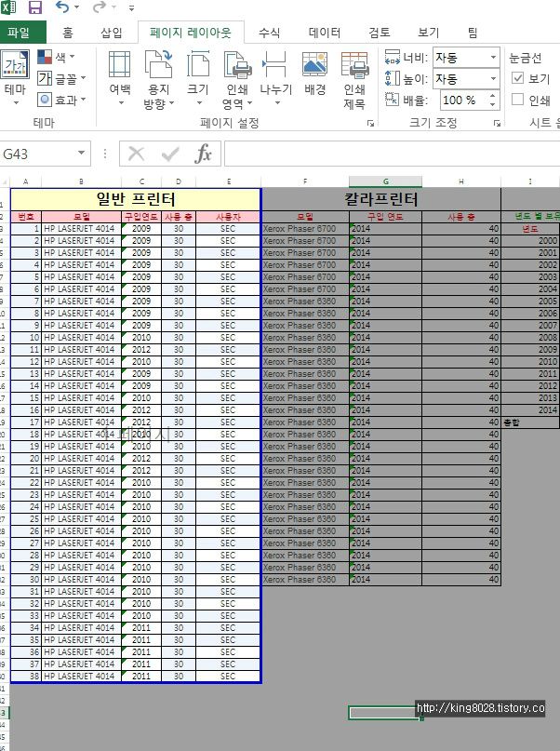Open the 인쇄 영역 (Print Area) menu
The height and width of the screenshot is (751, 560).
point(237,79)
